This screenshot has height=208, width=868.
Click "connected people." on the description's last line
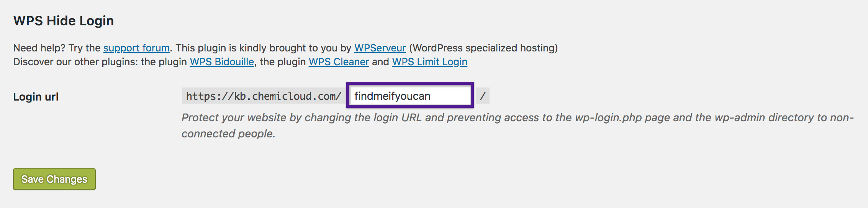tap(228, 134)
